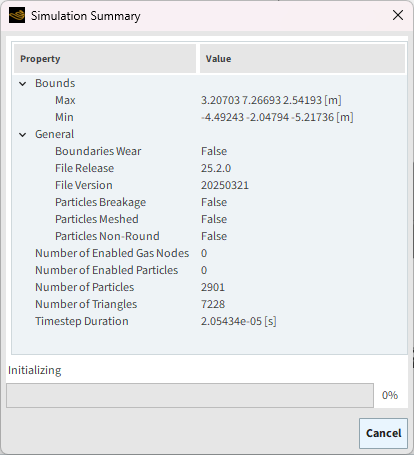Collapse the Bounds section chevron
Screen dimensions: 414x455
pyautogui.click(x=23, y=84)
